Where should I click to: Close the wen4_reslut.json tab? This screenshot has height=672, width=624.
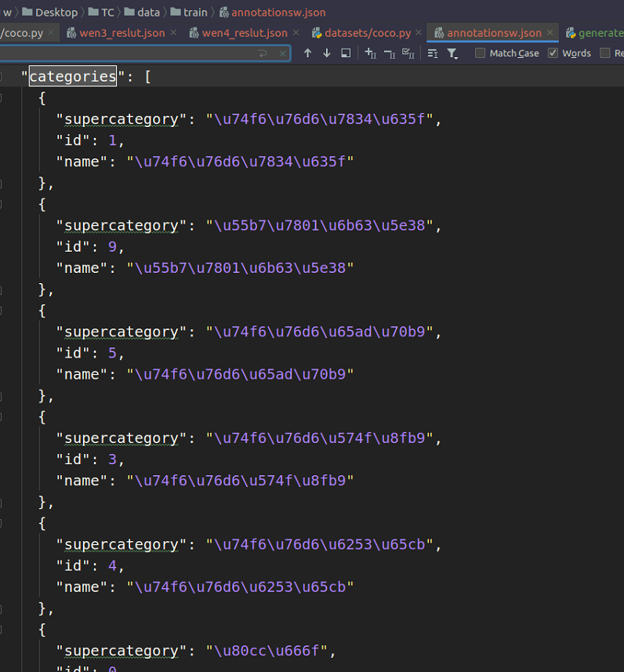coord(296,33)
